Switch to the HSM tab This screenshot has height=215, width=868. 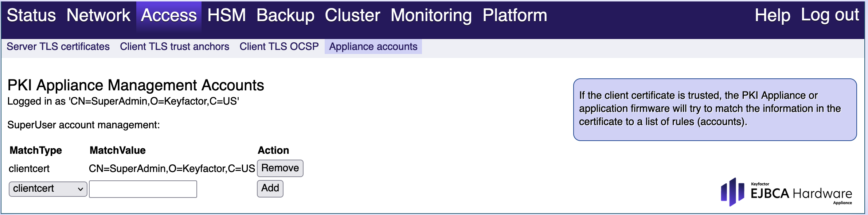coord(226,16)
